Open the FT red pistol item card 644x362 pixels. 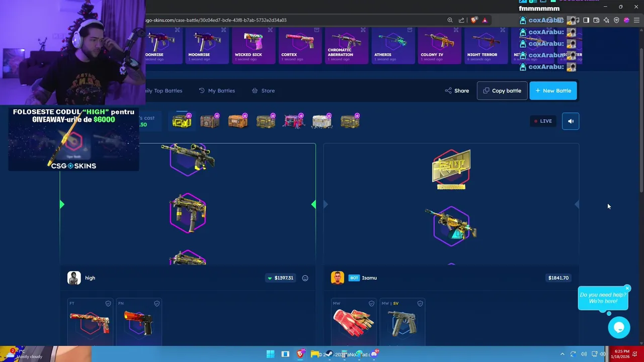click(x=90, y=322)
